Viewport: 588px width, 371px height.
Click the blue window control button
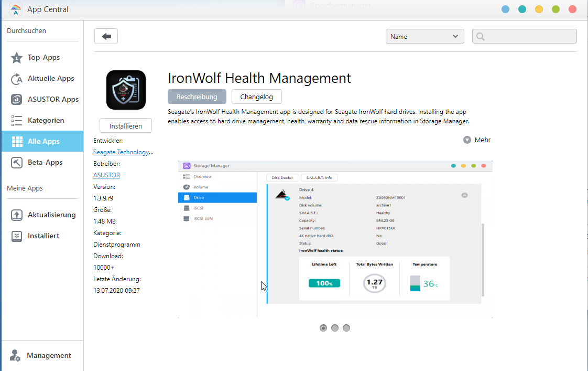point(506,9)
